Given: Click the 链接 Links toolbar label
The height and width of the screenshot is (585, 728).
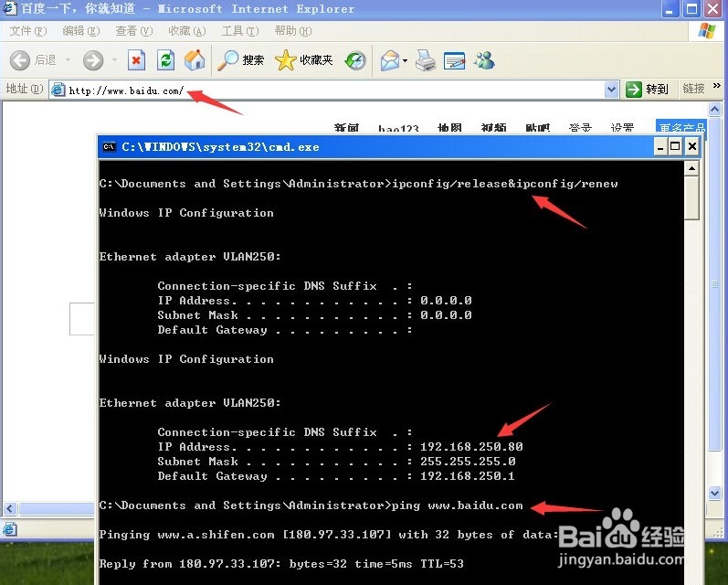Looking at the screenshot, I should pyautogui.click(x=693, y=89).
